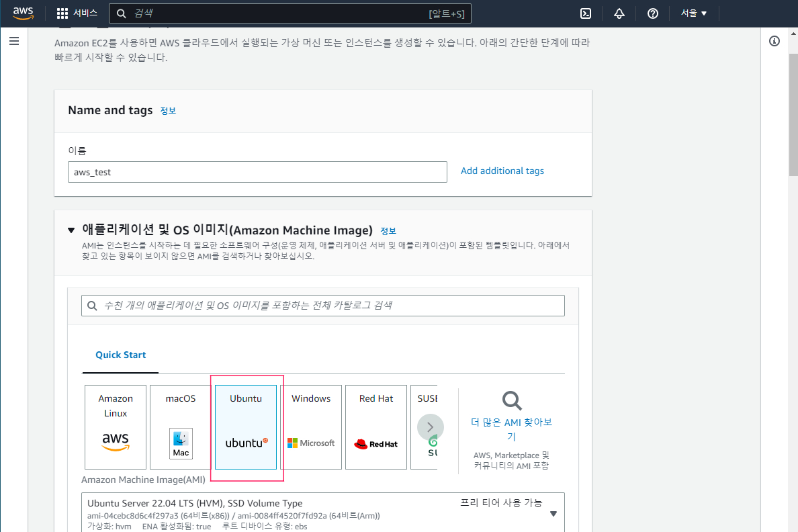The height and width of the screenshot is (532, 798).
Task: Click Add additional tags link
Action: tap(502, 171)
